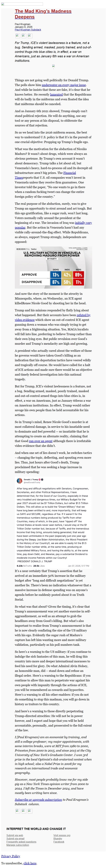Open the Privacy Policy link
Image resolution: width=107 pixels, height=868 pixels.
tap(11, 856)
